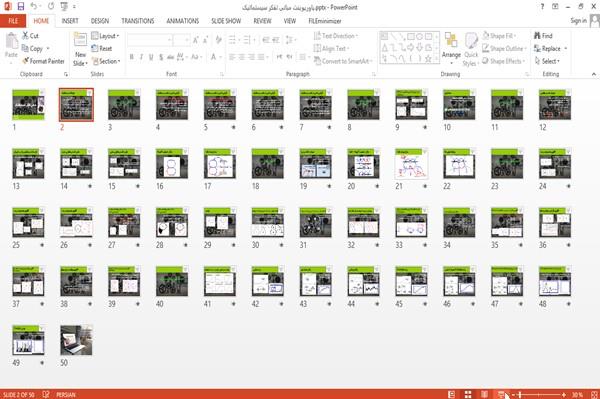600x399 pixels.
Task: Switch to Normal view in status bar
Action: 452,394
